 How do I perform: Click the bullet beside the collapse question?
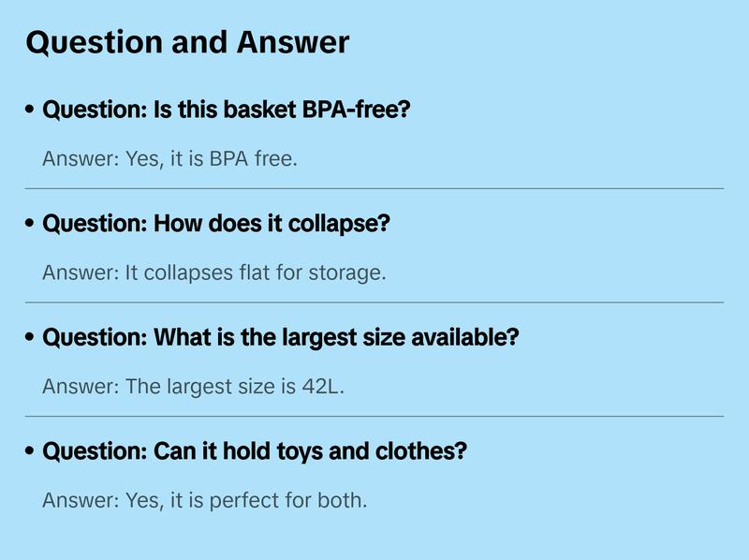click(x=31, y=225)
